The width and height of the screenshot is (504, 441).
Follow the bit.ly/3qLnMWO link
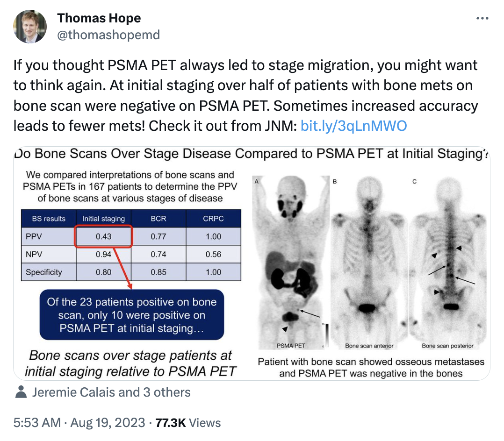tap(354, 126)
